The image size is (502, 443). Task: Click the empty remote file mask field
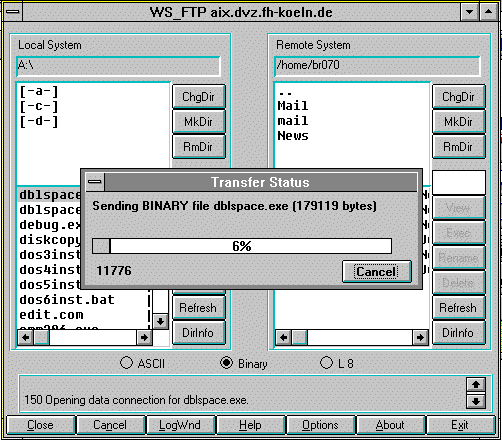[x=459, y=183]
